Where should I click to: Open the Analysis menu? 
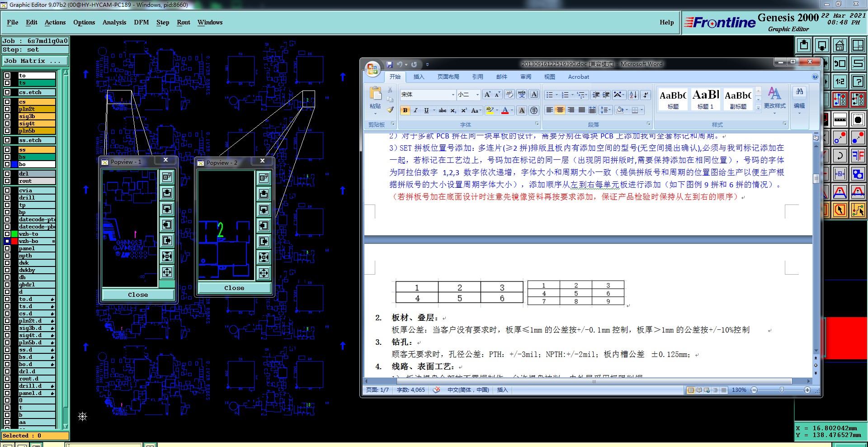tap(114, 22)
